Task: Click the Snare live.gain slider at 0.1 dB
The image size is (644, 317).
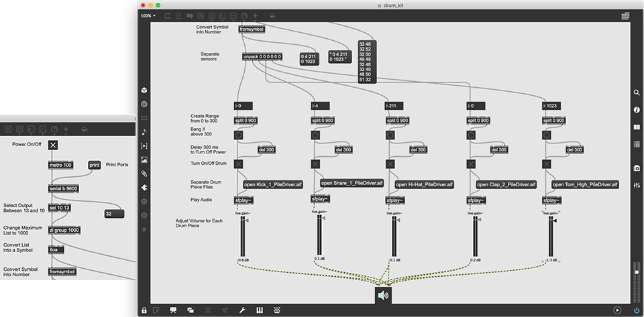Action: 319,235
